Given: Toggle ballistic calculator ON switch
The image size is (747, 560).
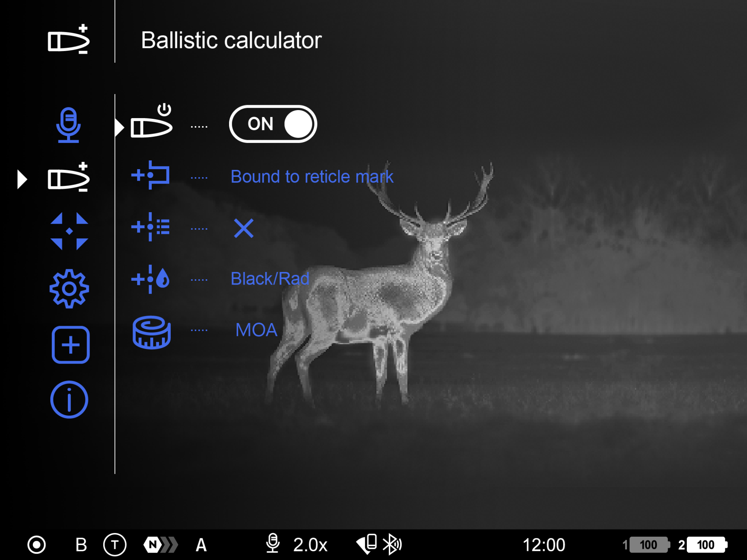Looking at the screenshot, I should [273, 124].
